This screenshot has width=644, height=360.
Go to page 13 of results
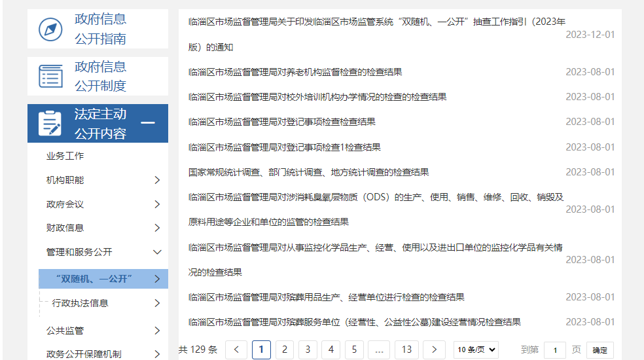point(406,350)
